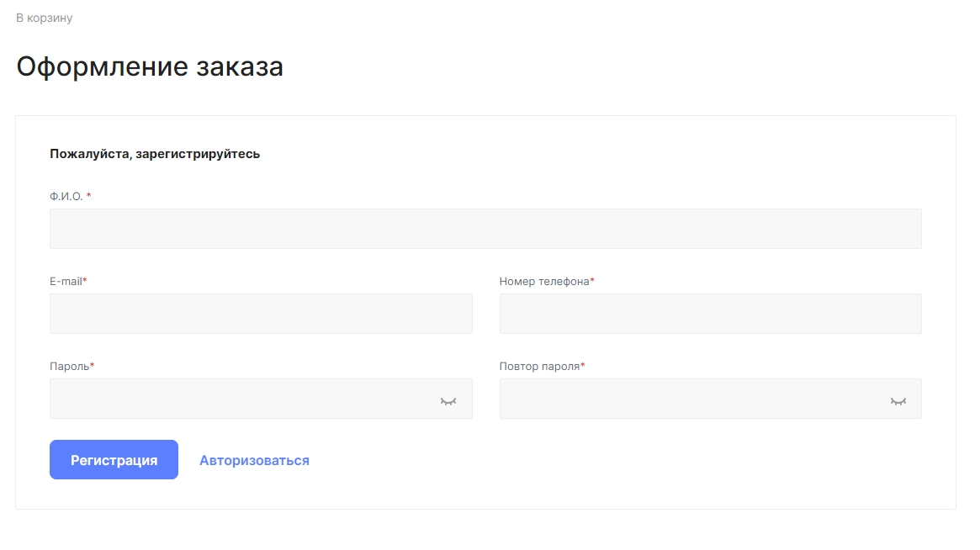Click the Номер телефона input field
The image size is (980, 550).
pyautogui.click(x=711, y=314)
